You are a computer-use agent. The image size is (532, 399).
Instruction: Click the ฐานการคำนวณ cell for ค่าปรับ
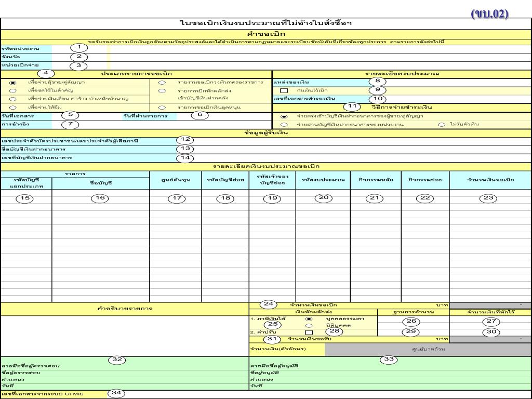pos(414,332)
